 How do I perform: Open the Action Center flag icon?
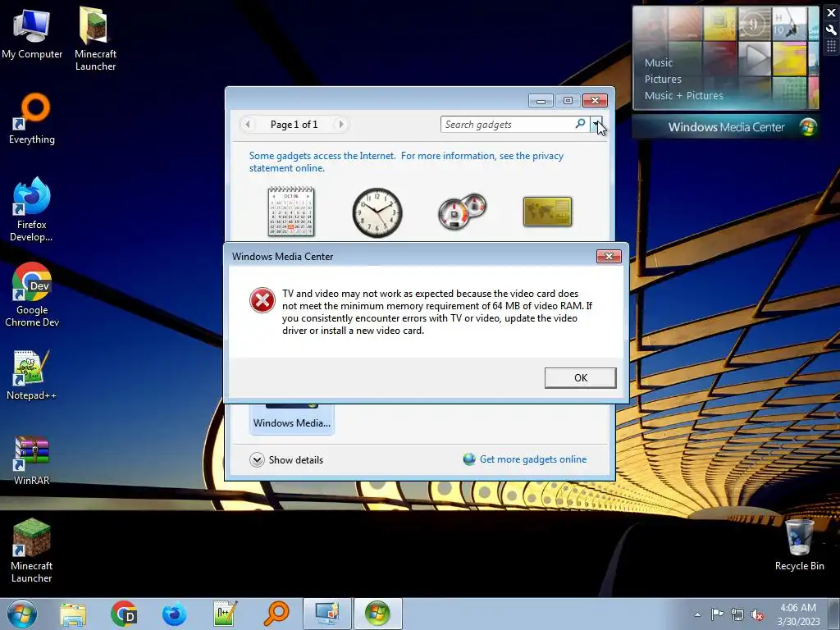tap(717, 614)
